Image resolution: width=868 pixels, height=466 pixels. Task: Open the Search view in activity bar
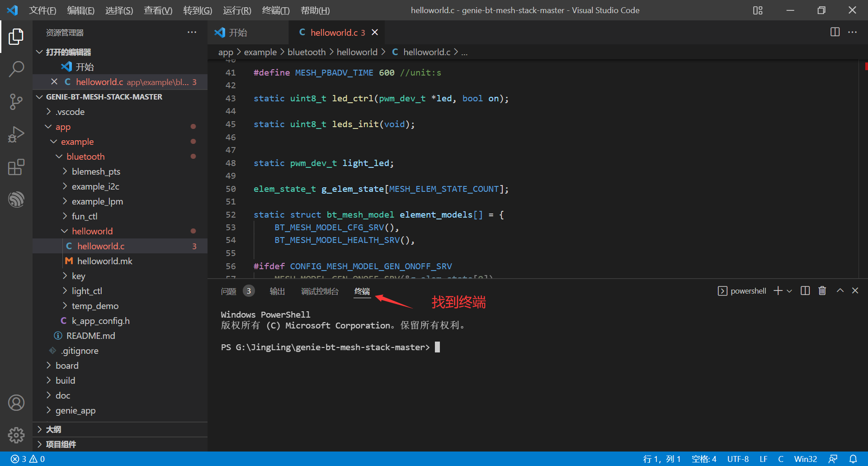tap(16, 69)
